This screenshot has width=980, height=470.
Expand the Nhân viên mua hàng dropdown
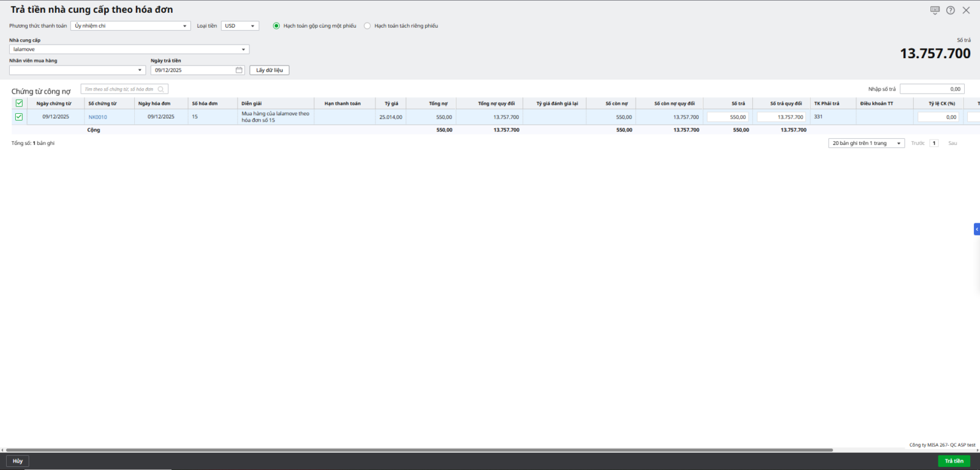tap(140, 70)
